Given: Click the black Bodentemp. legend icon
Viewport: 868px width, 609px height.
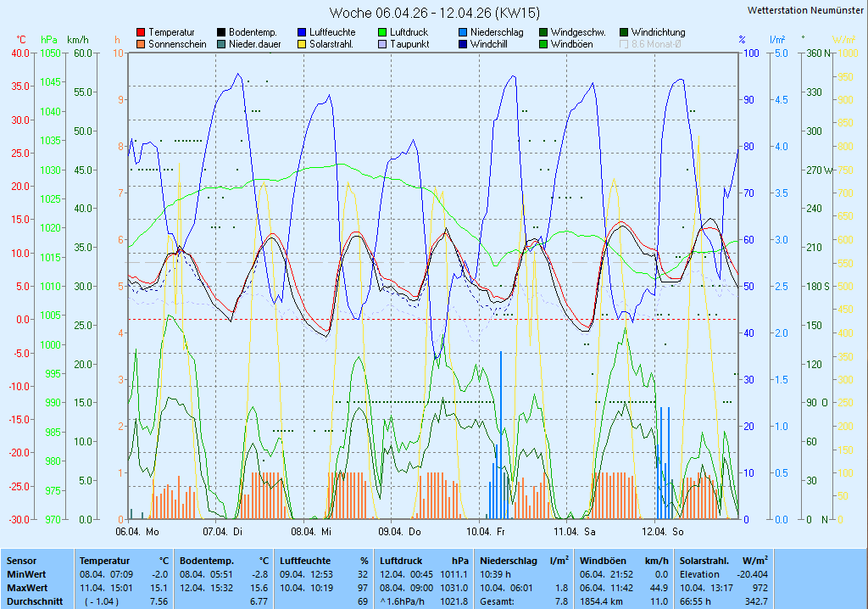Looking at the screenshot, I should click(221, 32).
